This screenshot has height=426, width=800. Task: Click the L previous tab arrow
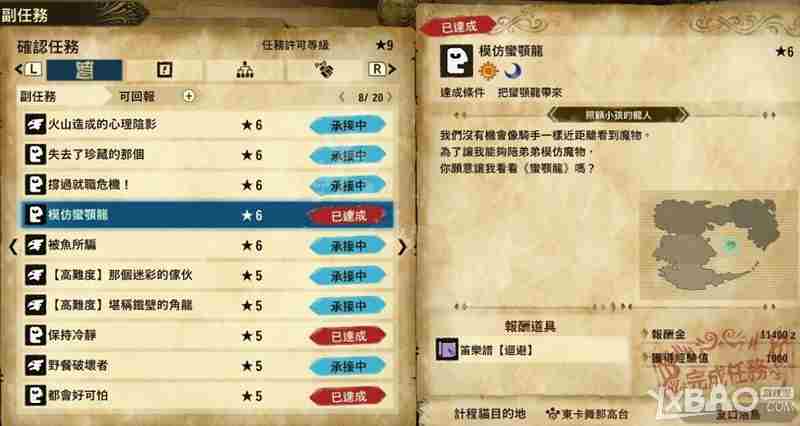(28, 69)
